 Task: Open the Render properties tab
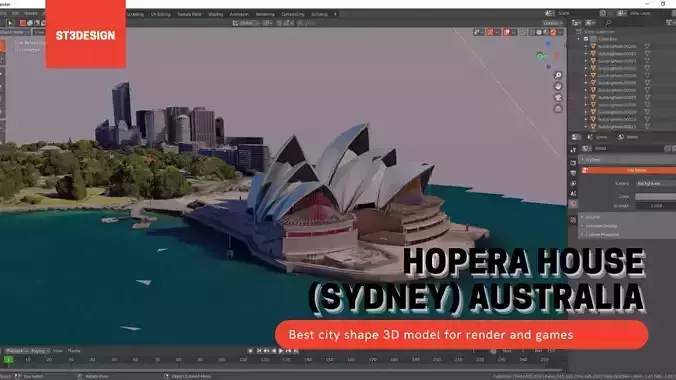pyautogui.click(x=573, y=163)
